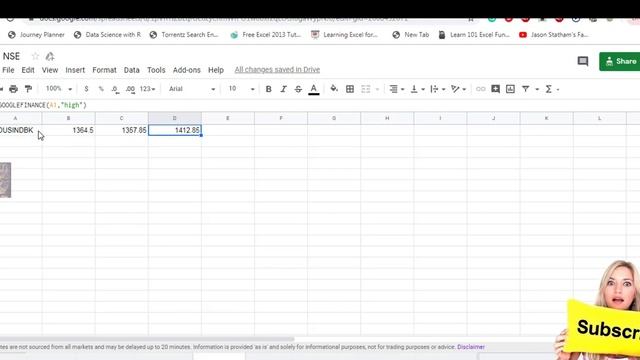Open the fill color bucket

click(x=334, y=89)
